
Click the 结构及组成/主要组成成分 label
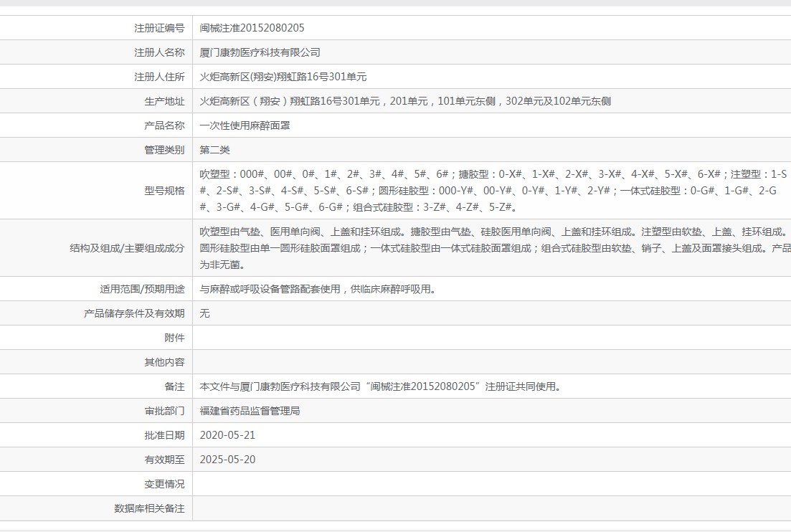pos(127,249)
